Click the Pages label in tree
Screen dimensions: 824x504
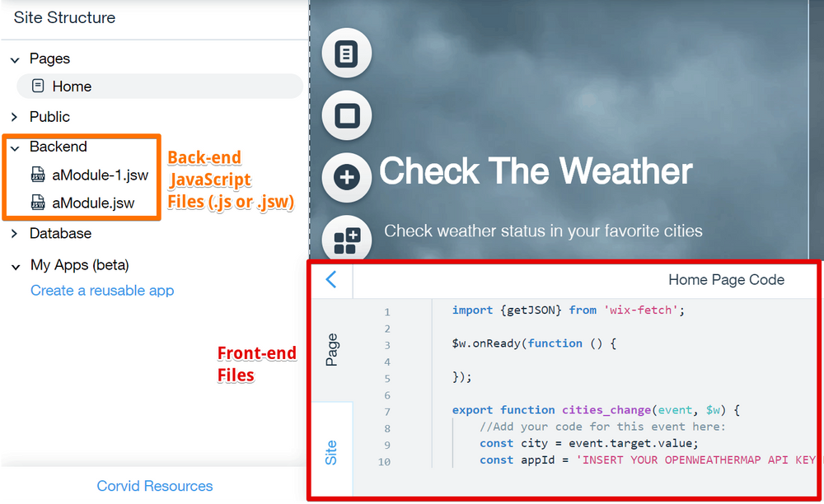49,58
